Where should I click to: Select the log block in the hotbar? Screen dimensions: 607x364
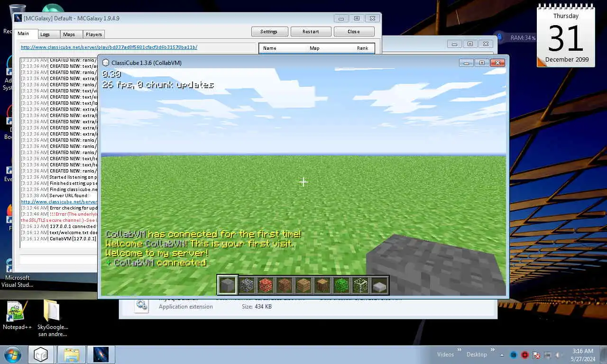click(322, 285)
